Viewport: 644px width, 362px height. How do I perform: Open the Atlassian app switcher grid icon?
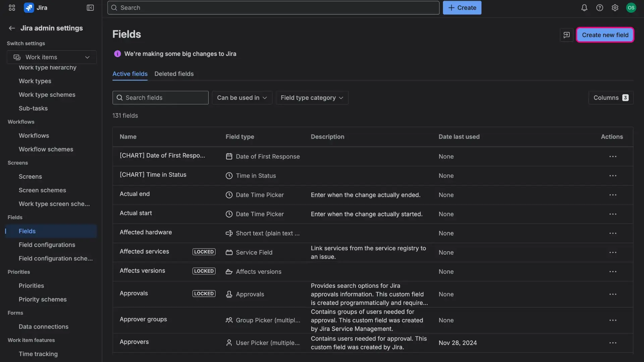(11, 7)
